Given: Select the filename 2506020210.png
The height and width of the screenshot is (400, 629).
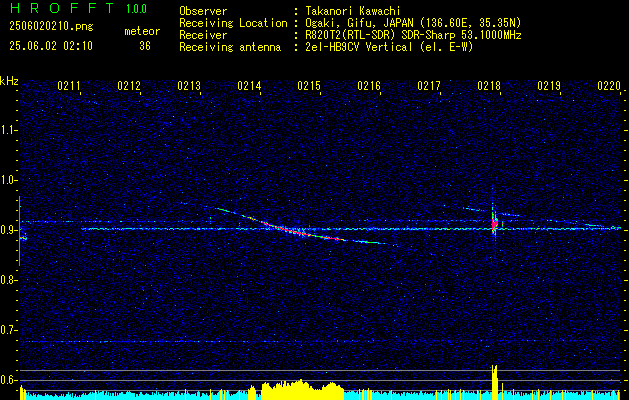Looking at the screenshot, I should [x=51, y=27].
